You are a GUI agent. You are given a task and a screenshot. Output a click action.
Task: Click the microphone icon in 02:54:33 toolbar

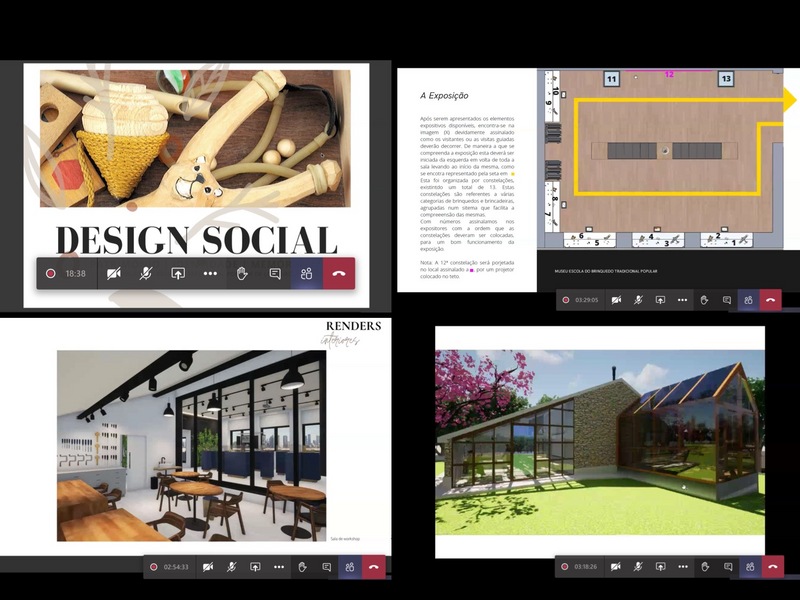[231, 567]
